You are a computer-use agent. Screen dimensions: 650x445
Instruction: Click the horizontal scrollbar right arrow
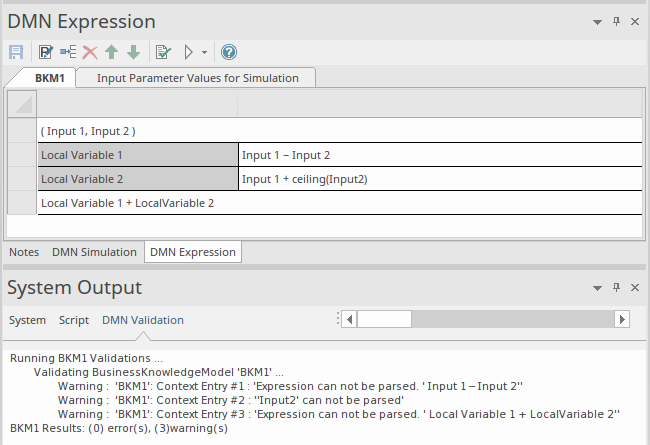click(x=621, y=319)
